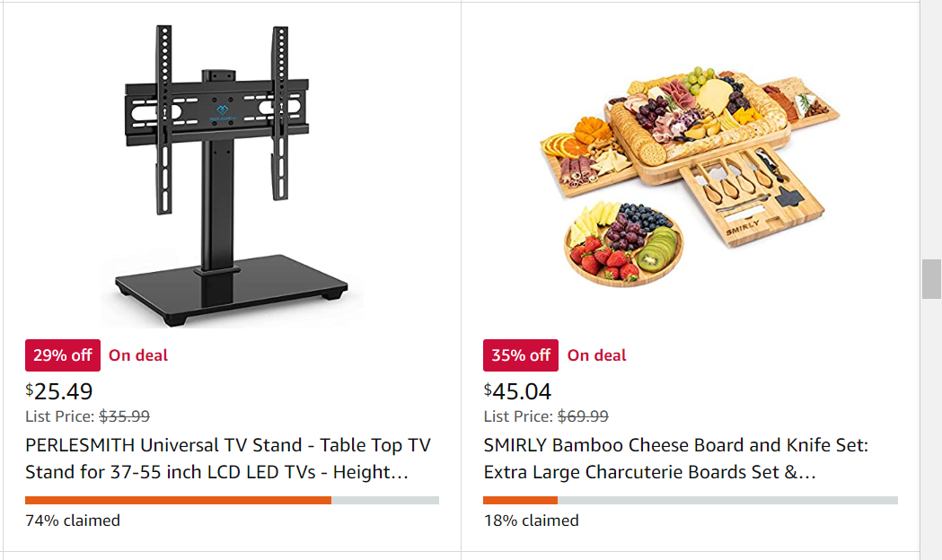Click the $45.04 deal price
This screenshot has width=942, height=560.
(x=518, y=391)
